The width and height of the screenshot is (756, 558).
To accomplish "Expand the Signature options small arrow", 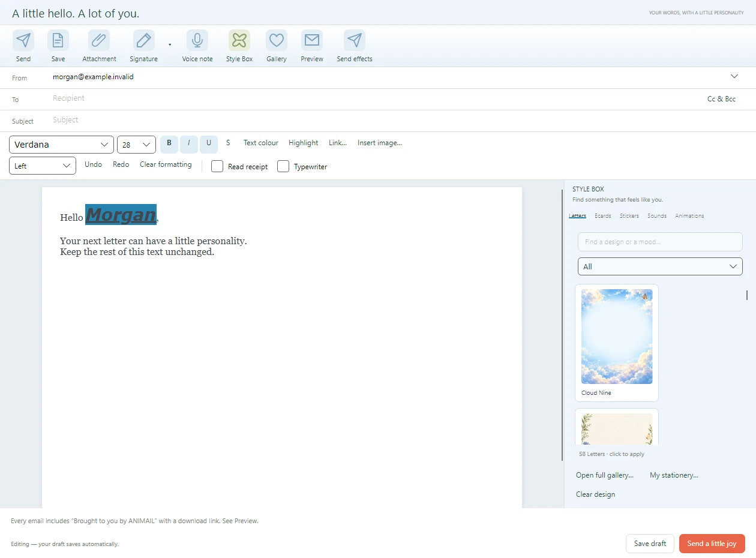I will (x=170, y=45).
